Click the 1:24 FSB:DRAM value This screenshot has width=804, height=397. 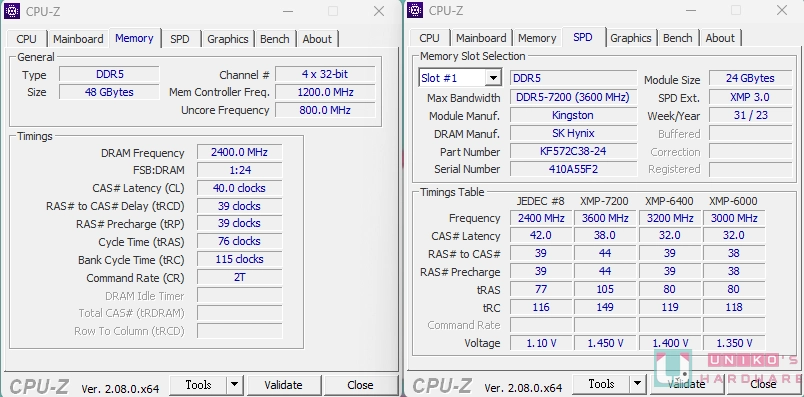pyautogui.click(x=239, y=170)
